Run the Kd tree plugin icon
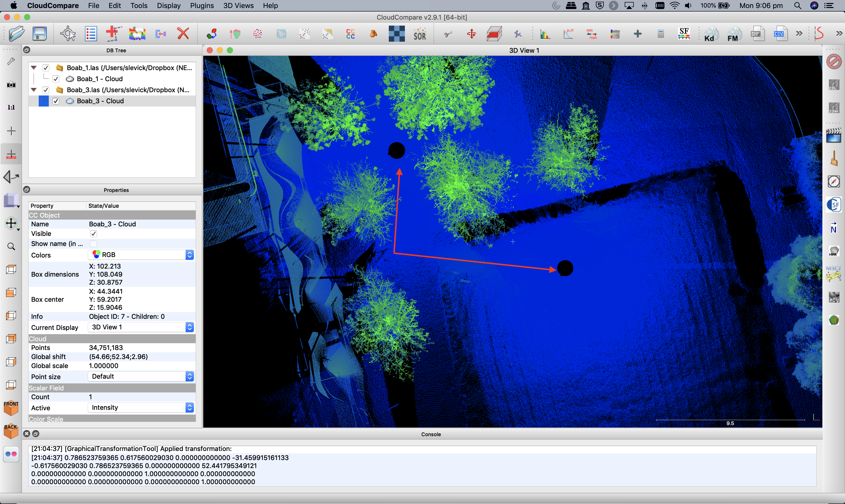The width and height of the screenshot is (845, 504). (711, 34)
